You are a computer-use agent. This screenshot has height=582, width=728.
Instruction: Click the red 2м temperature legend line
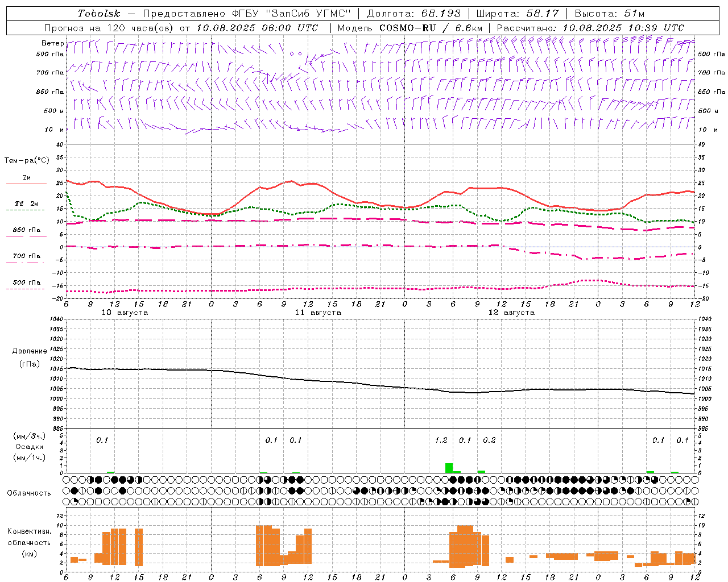(26, 184)
